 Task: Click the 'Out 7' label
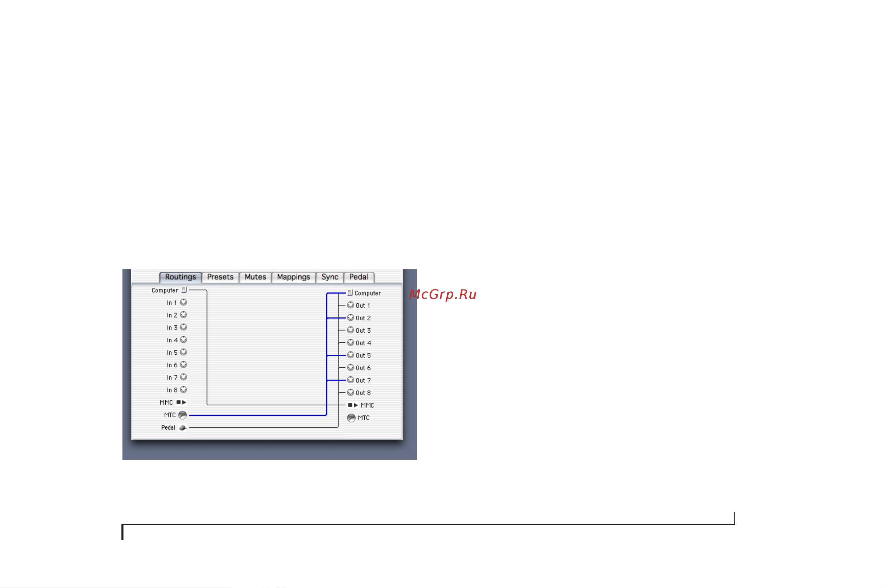[363, 380]
